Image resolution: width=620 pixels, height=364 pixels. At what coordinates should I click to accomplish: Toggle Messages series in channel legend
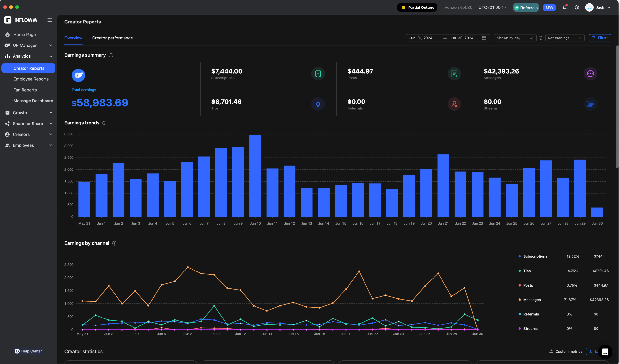[x=532, y=300]
